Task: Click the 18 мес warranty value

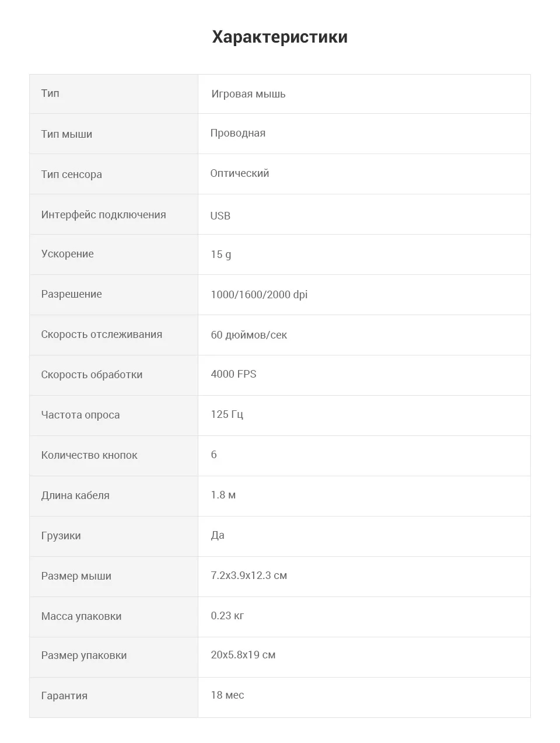Action: click(x=228, y=695)
